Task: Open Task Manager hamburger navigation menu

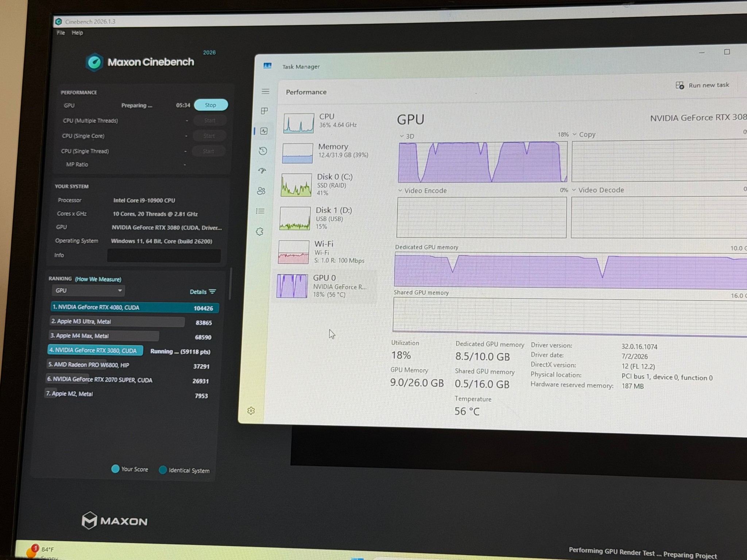Action: [266, 92]
